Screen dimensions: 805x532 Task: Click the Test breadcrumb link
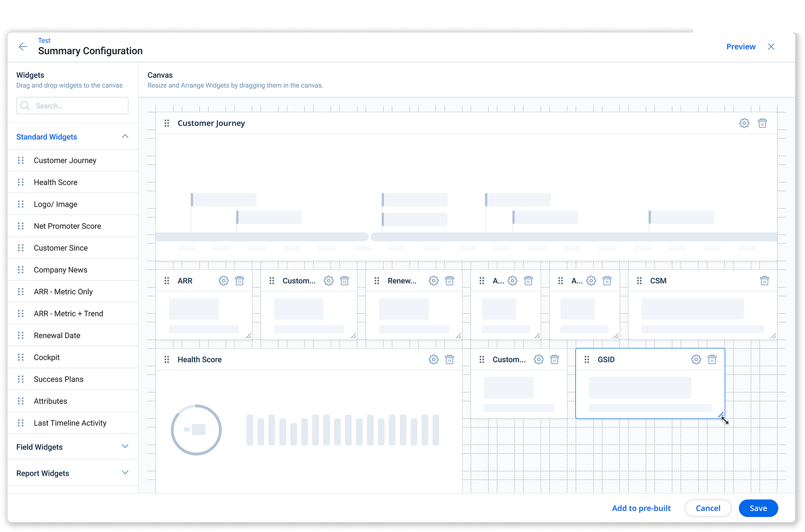point(44,41)
